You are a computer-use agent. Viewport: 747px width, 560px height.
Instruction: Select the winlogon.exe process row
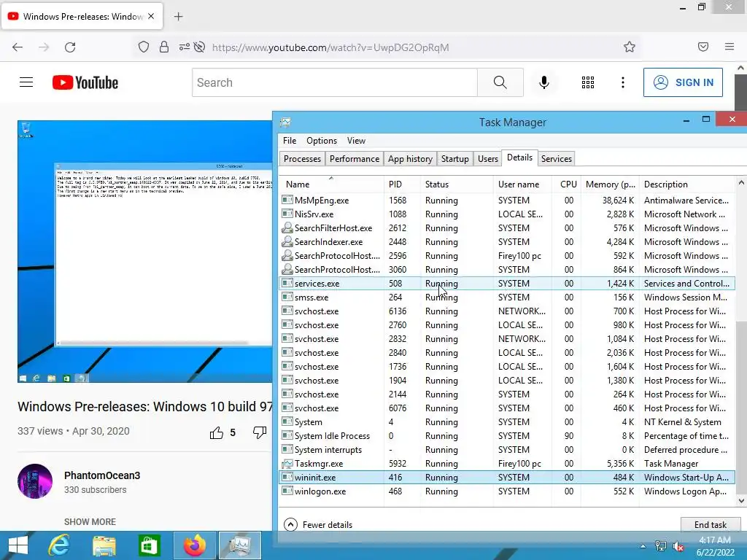point(508,491)
